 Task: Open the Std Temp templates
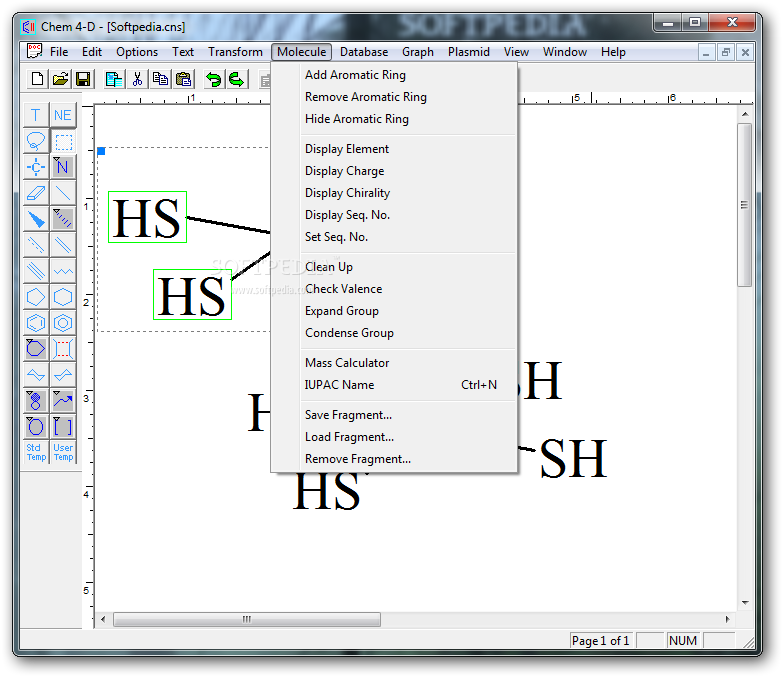coord(36,452)
